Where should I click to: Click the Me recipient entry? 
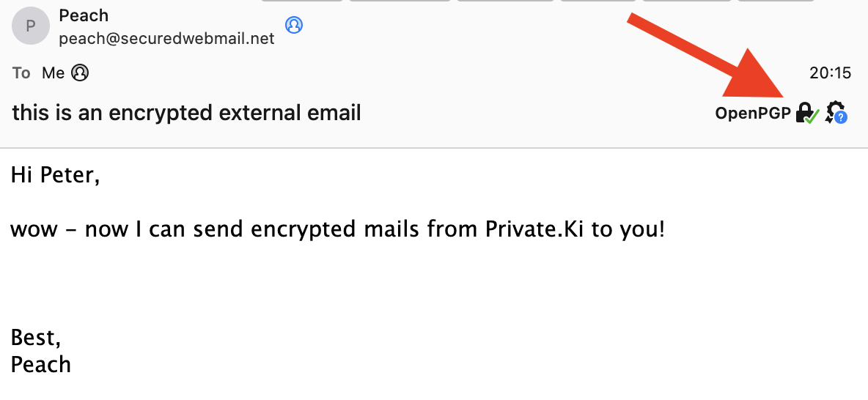(x=54, y=73)
